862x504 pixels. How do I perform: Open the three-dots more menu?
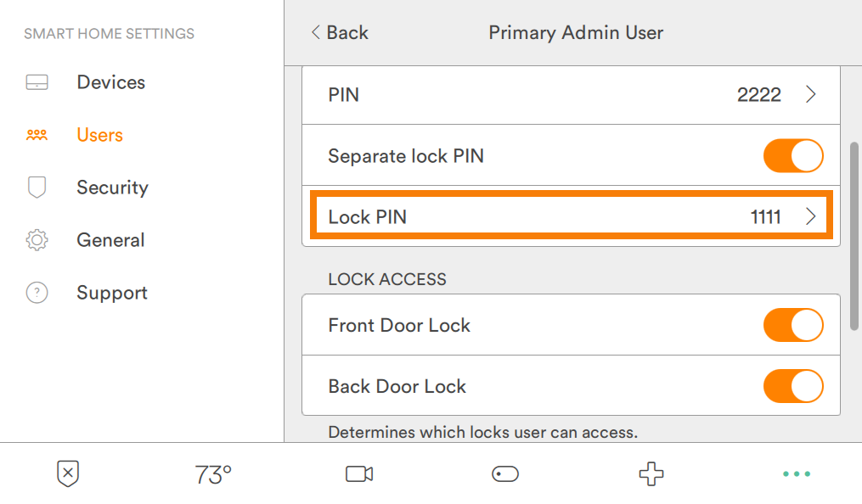click(796, 474)
